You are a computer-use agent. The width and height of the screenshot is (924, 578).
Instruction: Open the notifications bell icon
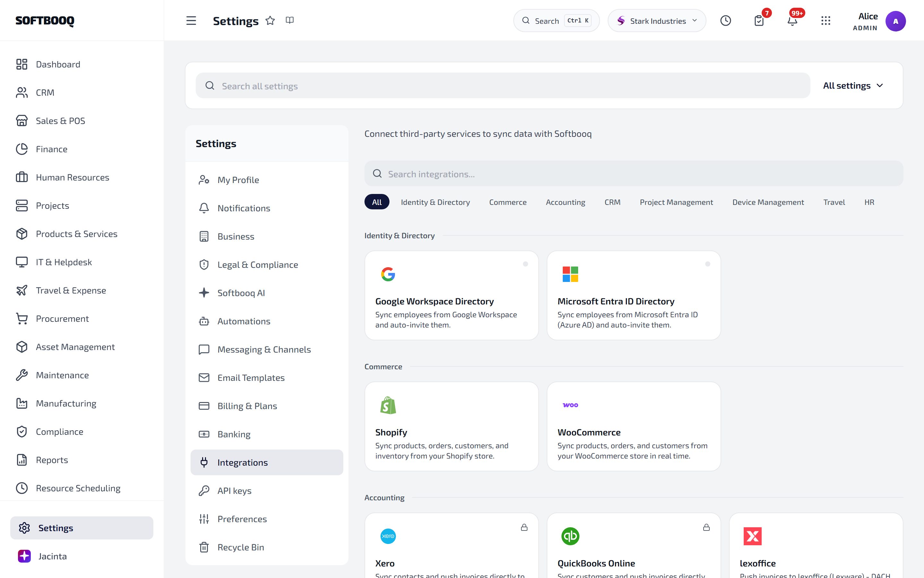tap(792, 21)
